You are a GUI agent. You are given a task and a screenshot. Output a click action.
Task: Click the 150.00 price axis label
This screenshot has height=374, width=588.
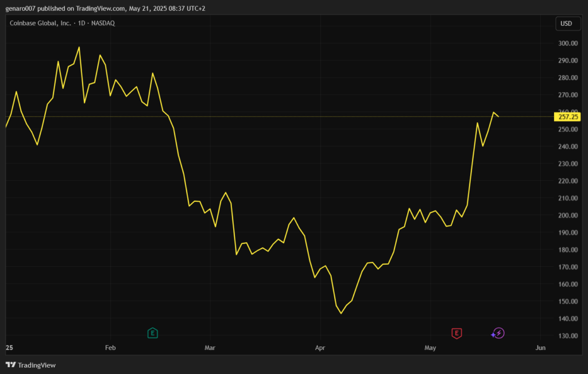(x=567, y=301)
